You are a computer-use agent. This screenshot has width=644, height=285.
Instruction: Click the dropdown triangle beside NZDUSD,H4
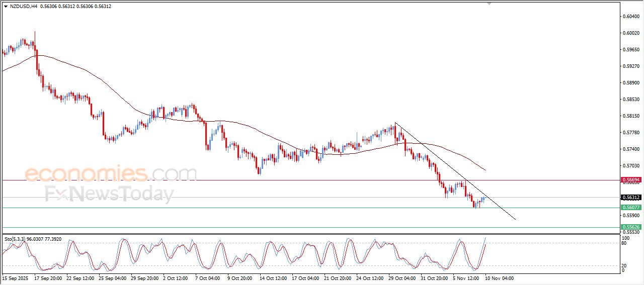tap(6, 7)
